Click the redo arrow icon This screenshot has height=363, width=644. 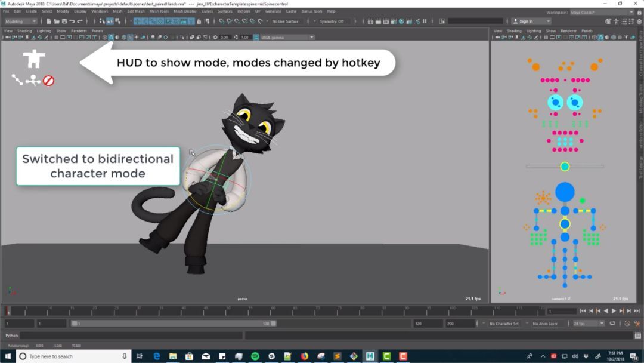80,21
